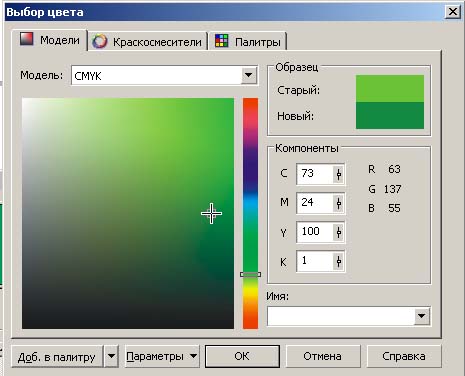
Task: Click the Palettes tab color grid icon
Action: 221,41
